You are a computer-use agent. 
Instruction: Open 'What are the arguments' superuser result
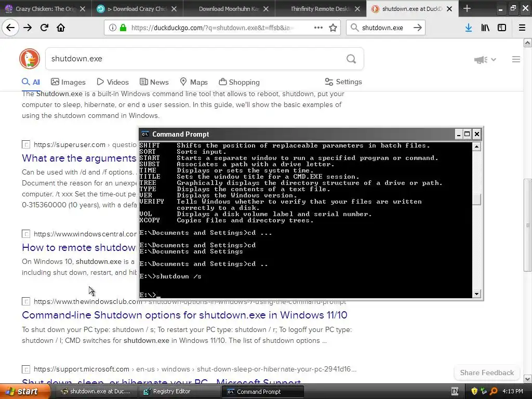tap(79, 158)
